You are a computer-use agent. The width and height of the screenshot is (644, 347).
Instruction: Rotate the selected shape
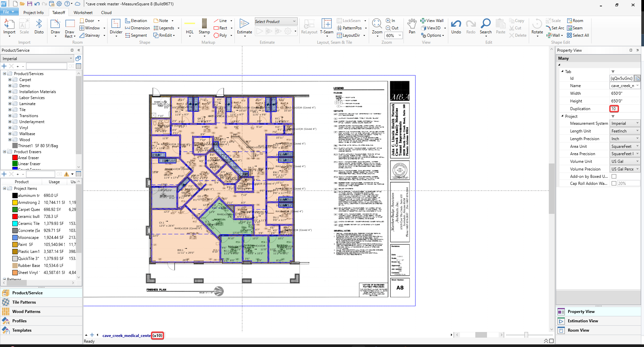click(537, 27)
